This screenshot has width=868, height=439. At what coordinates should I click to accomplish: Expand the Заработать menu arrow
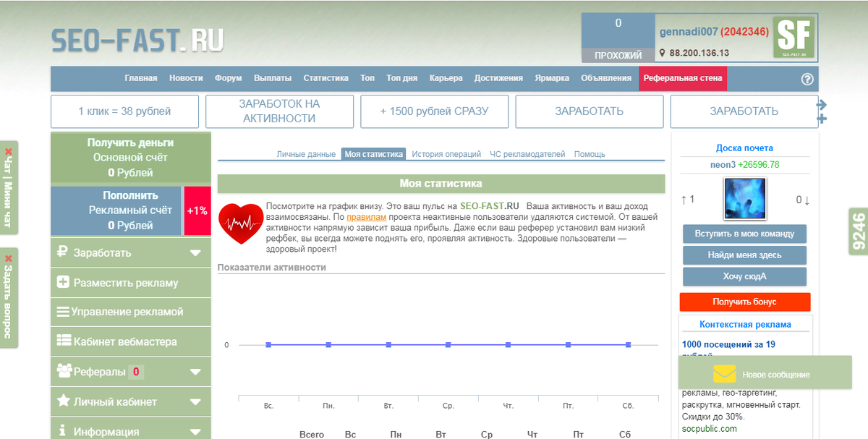point(195,253)
